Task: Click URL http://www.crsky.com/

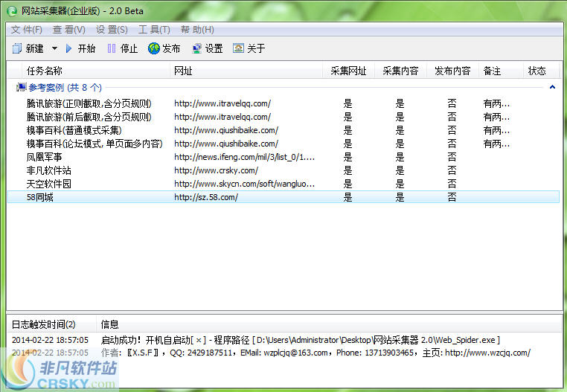Action: coord(216,170)
